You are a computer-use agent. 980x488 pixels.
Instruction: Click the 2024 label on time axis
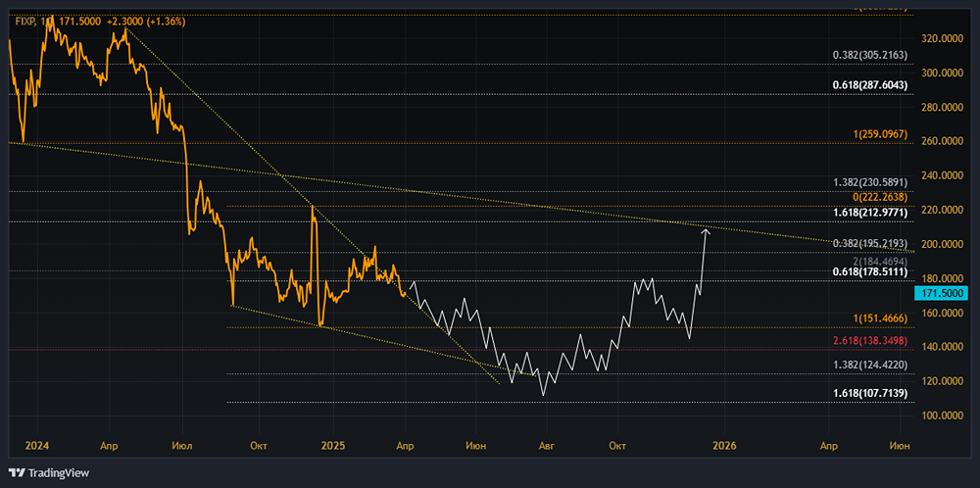tap(36, 444)
